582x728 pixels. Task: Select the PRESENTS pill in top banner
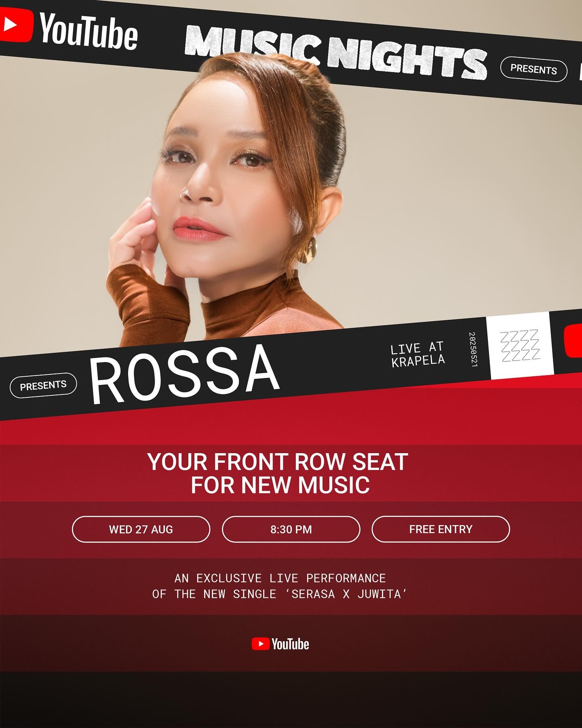(x=533, y=69)
